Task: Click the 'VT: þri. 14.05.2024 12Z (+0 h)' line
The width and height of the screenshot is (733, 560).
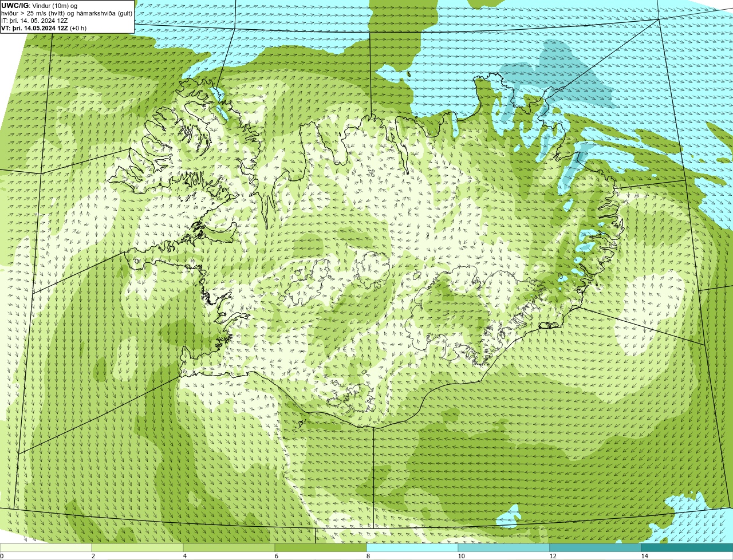Action: [44, 28]
